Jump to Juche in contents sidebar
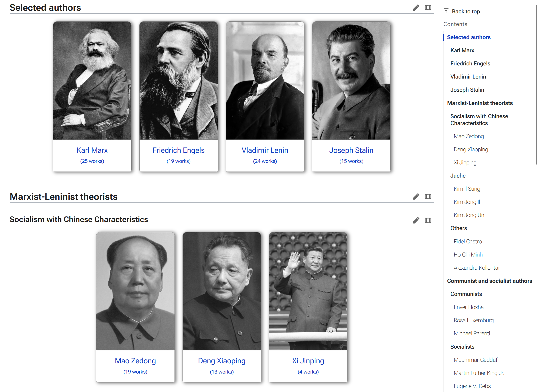550x392 pixels. tap(458, 176)
